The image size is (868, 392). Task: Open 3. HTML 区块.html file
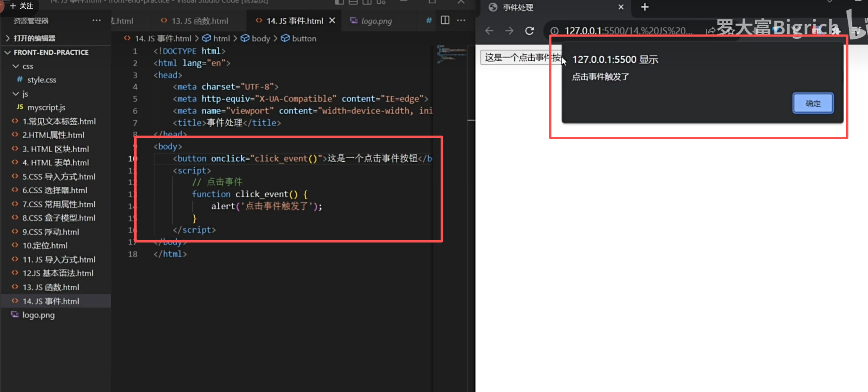pyautogui.click(x=55, y=149)
